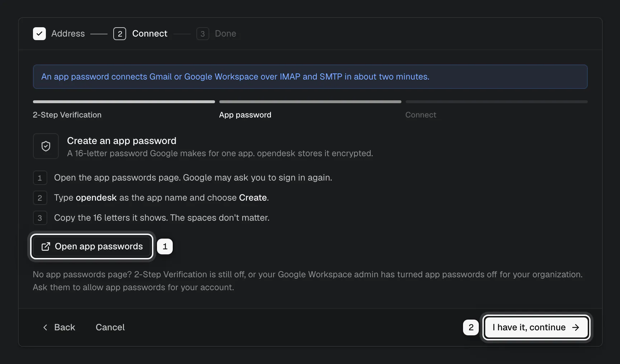This screenshot has width=620, height=364.
Task: Click I have it, continue button
Action: (x=536, y=327)
